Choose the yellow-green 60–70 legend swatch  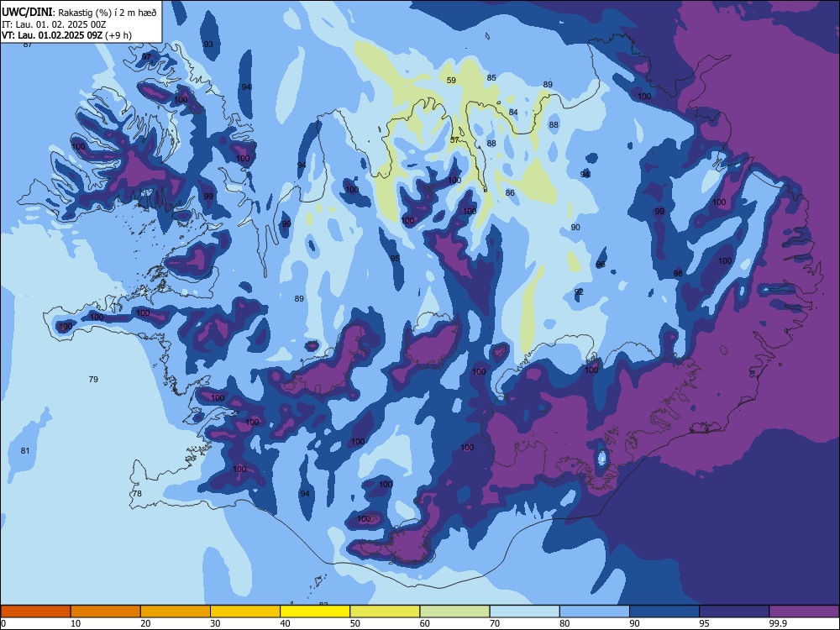coord(454,612)
